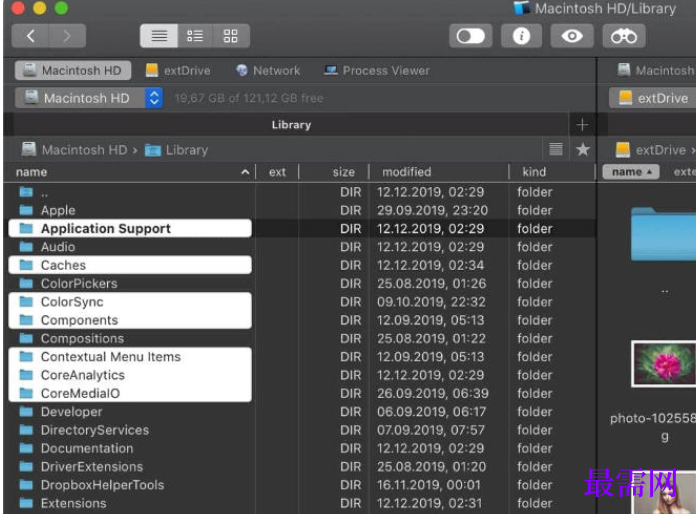This screenshot has width=696, height=514.
Task: Select the Components folder
Action: (x=300, y=320)
